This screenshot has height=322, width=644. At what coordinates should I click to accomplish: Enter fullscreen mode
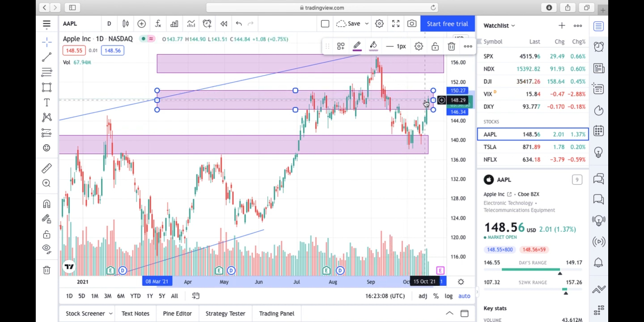(x=396, y=24)
